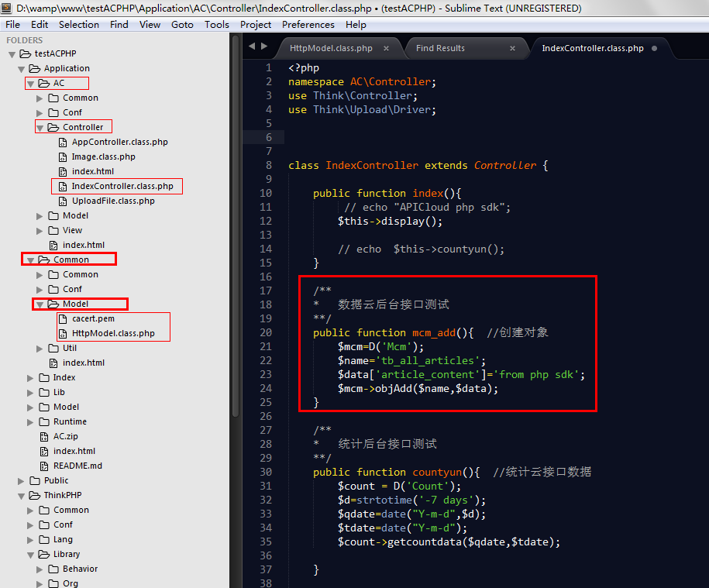Switch to the Find Results tab

click(x=440, y=48)
